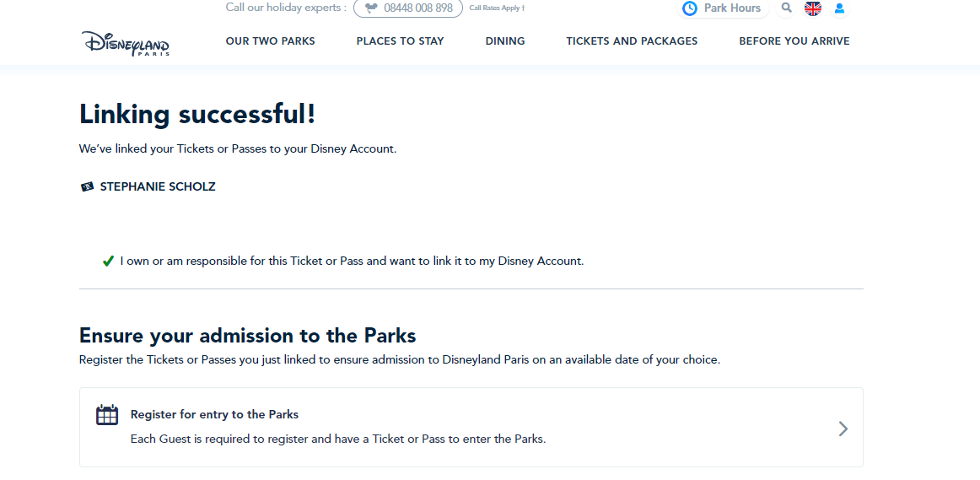Screen dimensions: 980x480
Task: Select the UK flag language icon
Action: (x=812, y=8)
